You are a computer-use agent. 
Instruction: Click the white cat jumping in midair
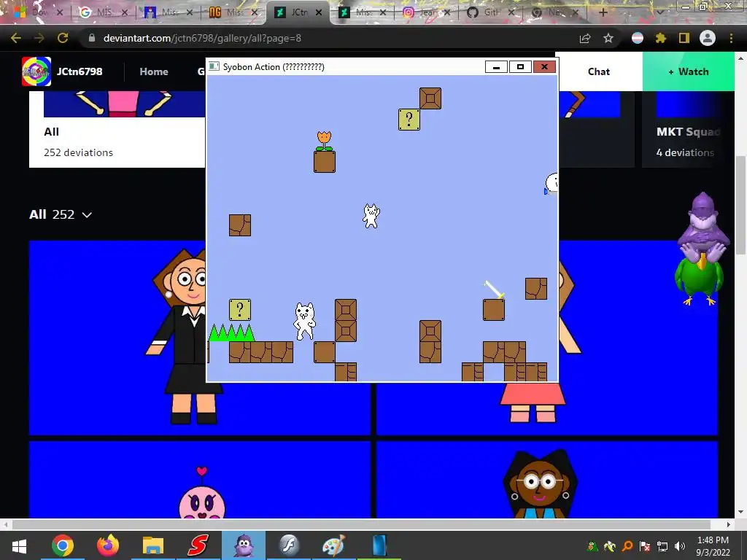click(x=371, y=216)
